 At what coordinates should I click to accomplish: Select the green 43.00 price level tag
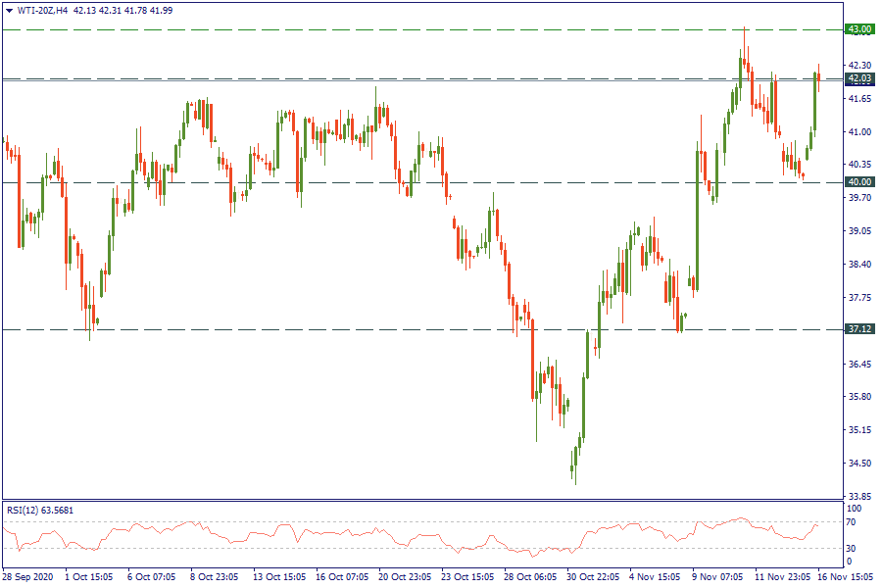click(859, 29)
